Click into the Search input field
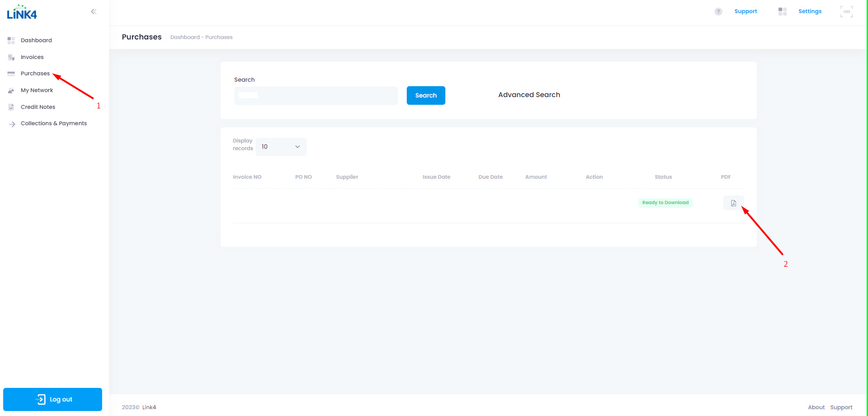Image resolution: width=868 pixels, height=416 pixels. 316,96
